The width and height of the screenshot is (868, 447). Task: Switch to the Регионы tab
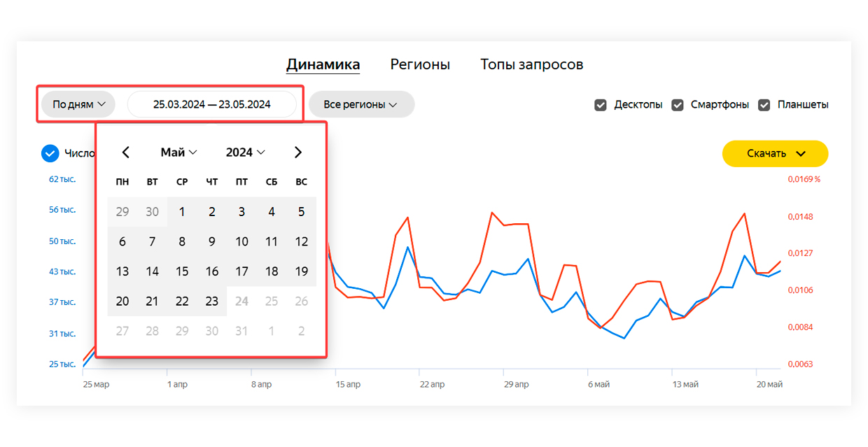tap(420, 64)
